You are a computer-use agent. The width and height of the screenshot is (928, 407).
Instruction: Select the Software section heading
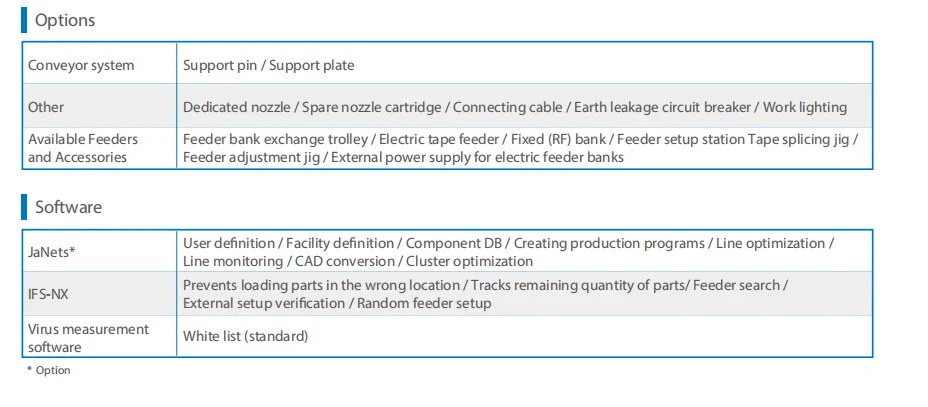click(x=68, y=207)
